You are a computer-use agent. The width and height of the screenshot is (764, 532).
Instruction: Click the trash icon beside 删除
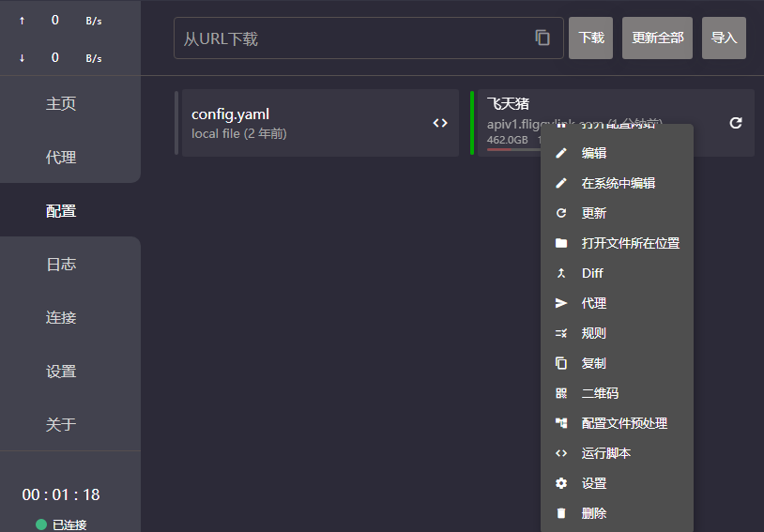[561, 513]
